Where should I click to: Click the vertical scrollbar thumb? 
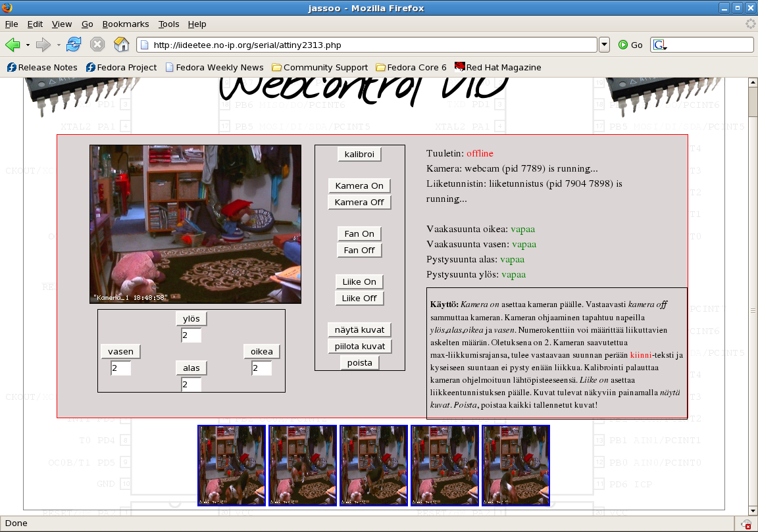click(x=753, y=102)
